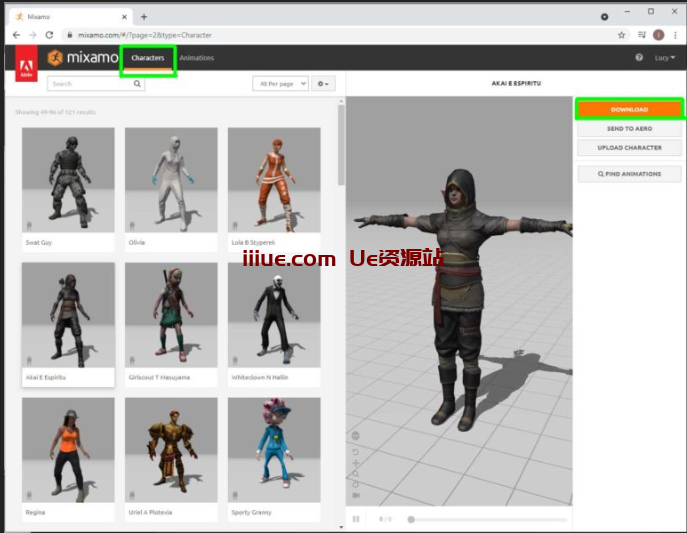Expand the gear settings dropdown

(x=322, y=84)
